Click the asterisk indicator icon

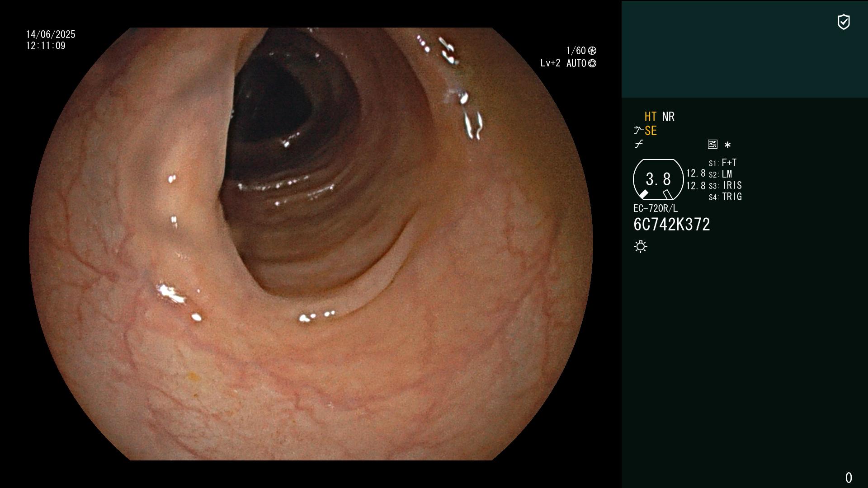[x=727, y=145]
